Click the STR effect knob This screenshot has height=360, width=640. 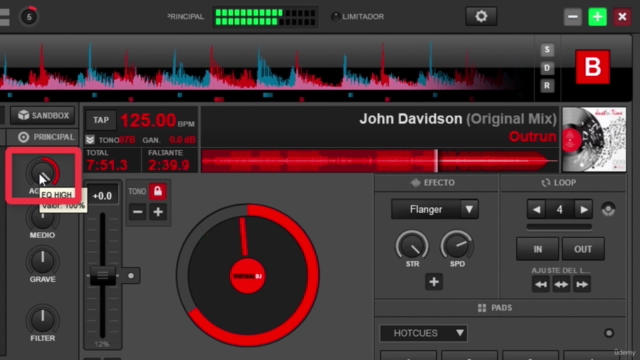click(x=413, y=246)
